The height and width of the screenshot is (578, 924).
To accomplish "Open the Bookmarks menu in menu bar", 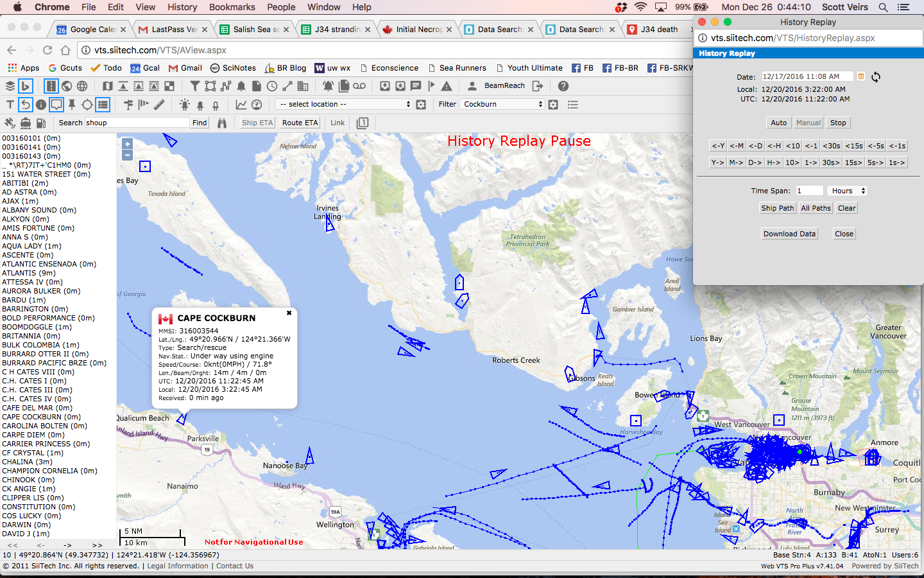I will click(x=232, y=7).
